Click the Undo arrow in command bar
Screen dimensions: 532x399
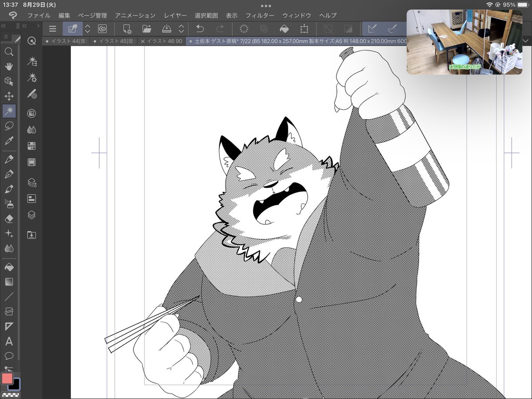[200, 29]
